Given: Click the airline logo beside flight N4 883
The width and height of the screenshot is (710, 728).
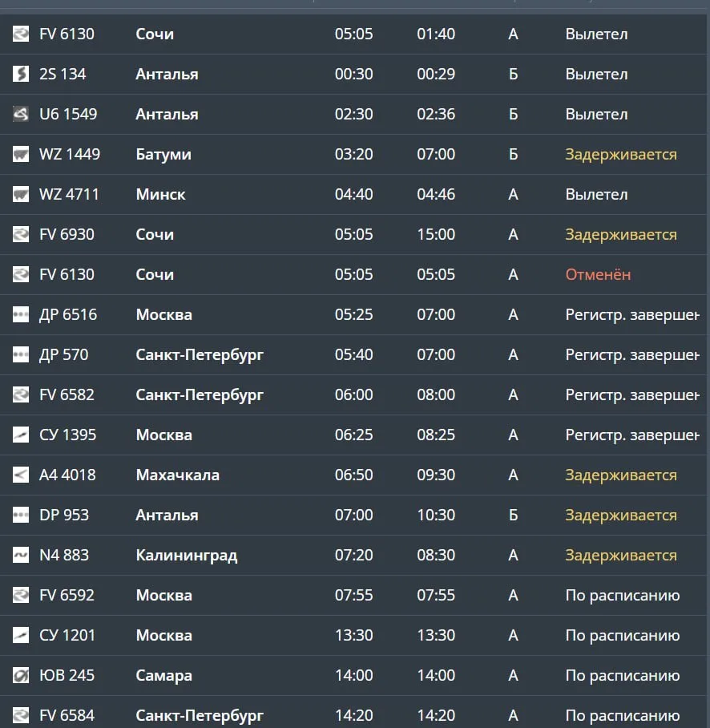Looking at the screenshot, I should coord(20,555).
